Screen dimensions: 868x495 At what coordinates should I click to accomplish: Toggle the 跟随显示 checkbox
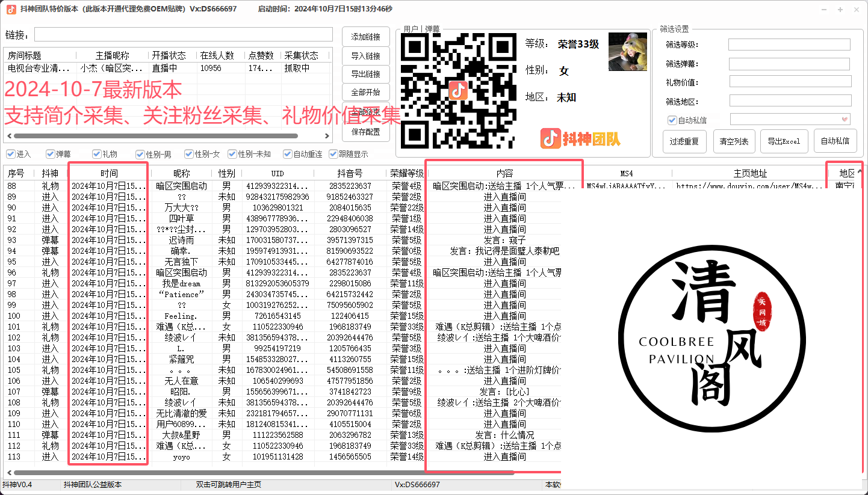point(333,154)
